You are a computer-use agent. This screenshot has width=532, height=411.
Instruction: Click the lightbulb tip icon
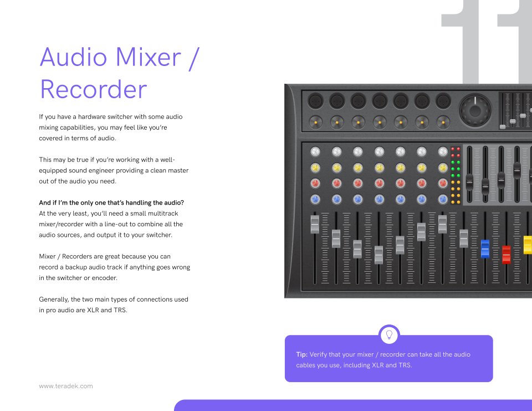[389, 334]
